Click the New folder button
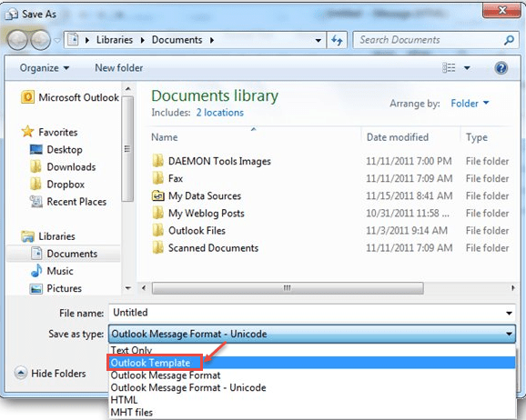Viewport: 526px width, 420px height. coord(118,68)
